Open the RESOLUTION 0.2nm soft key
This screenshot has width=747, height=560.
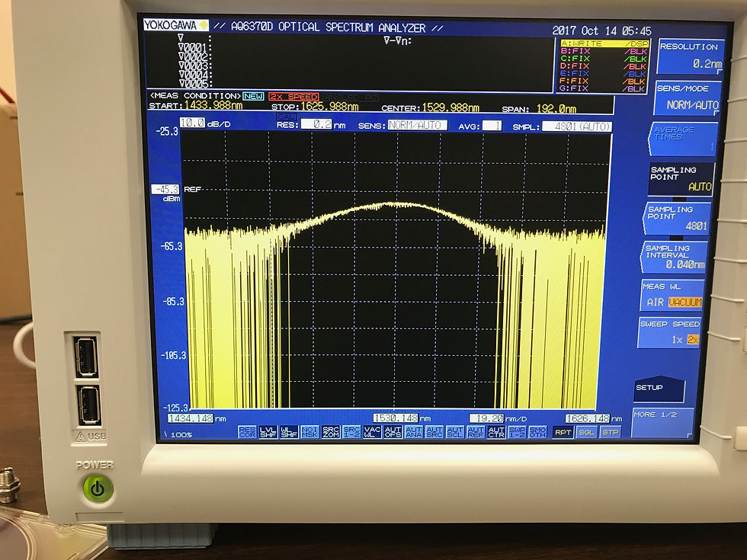[691, 56]
